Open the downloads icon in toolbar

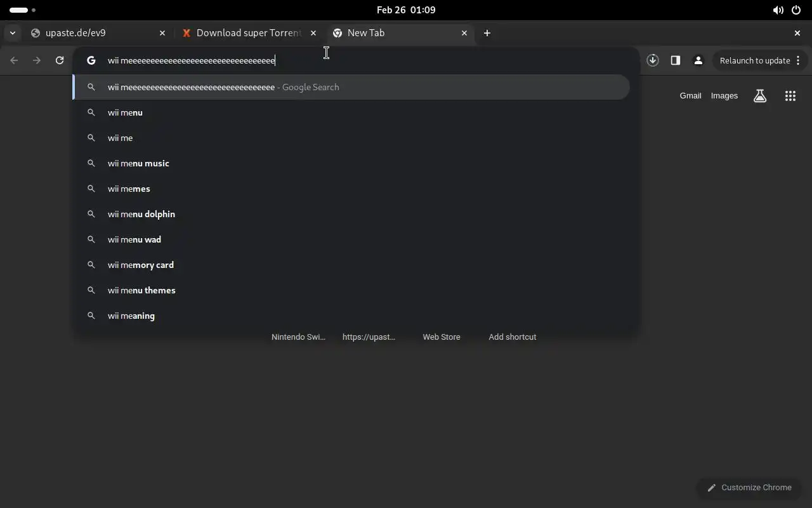click(x=653, y=60)
